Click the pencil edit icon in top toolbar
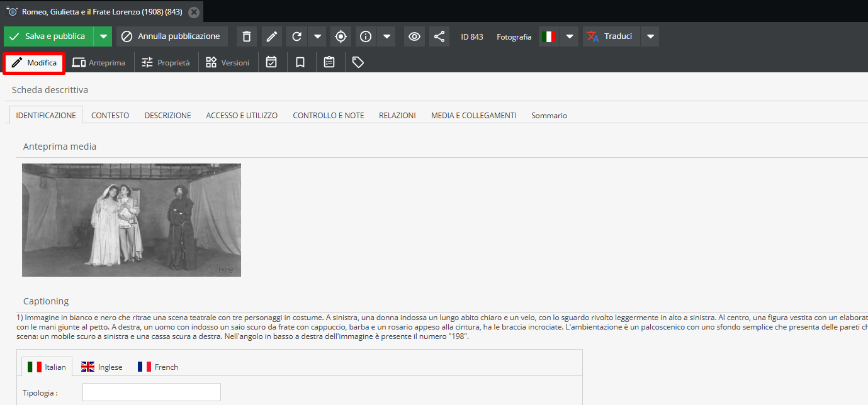 (272, 36)
